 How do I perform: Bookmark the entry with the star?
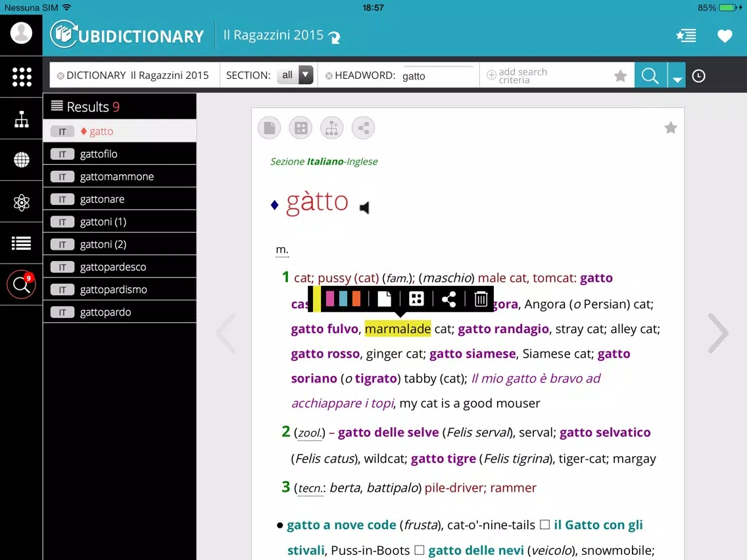click(x=671, y=128)
